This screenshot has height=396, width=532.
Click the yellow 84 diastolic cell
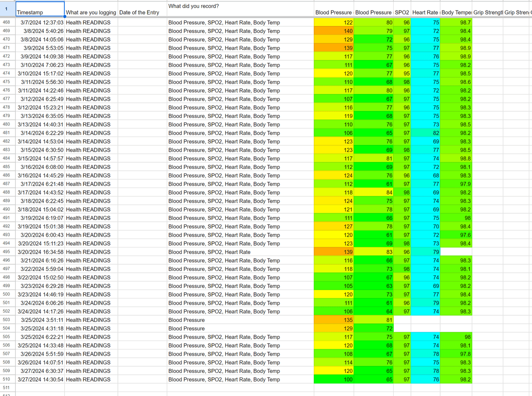point(374,192)
